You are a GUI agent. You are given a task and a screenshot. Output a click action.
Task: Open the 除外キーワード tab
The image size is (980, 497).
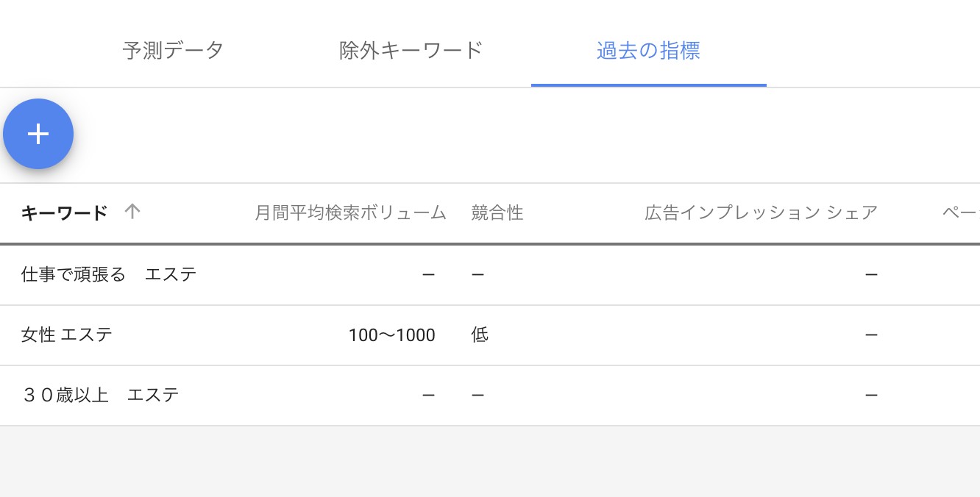[x=411, y=50]
